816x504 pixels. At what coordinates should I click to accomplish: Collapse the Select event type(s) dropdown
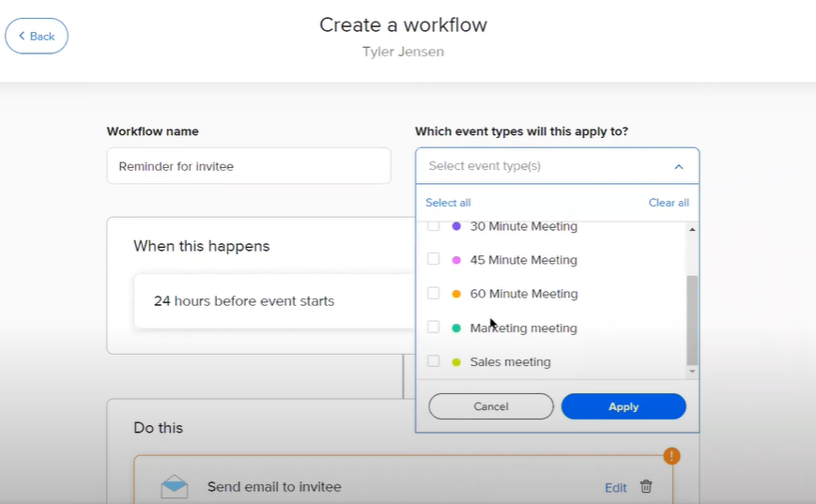[678, 166]
